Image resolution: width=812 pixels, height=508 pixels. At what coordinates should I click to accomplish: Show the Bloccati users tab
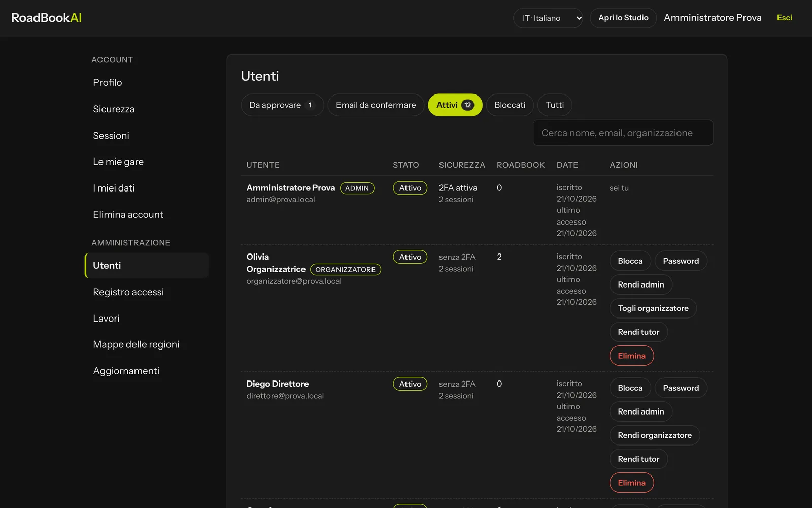(510, 105)
